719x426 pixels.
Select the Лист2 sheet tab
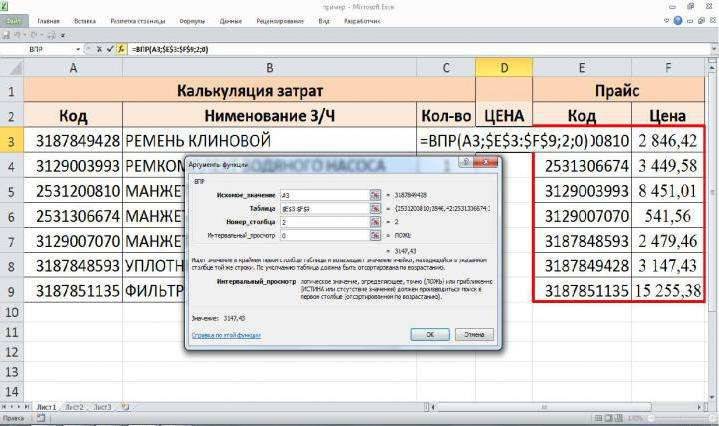coord(74,408)
